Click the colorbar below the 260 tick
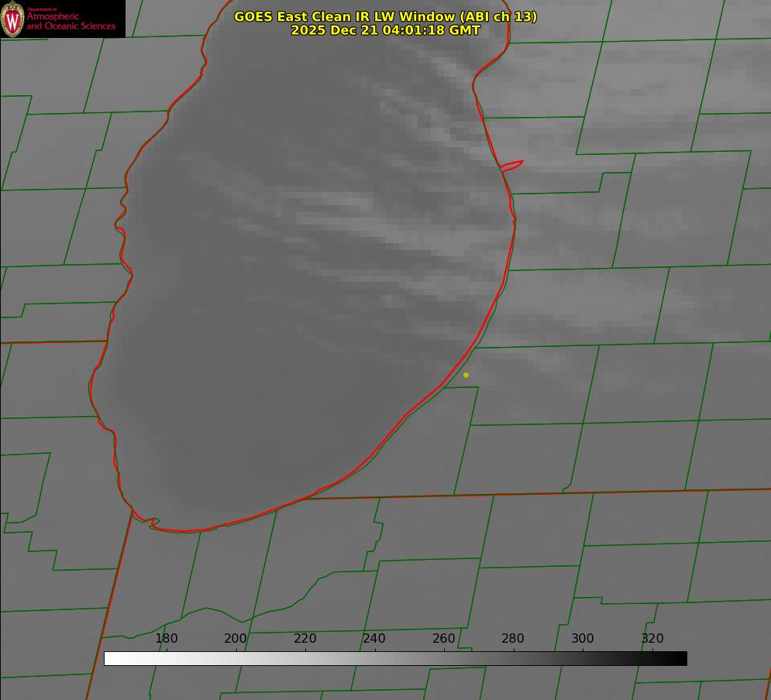 click(444, 658)
